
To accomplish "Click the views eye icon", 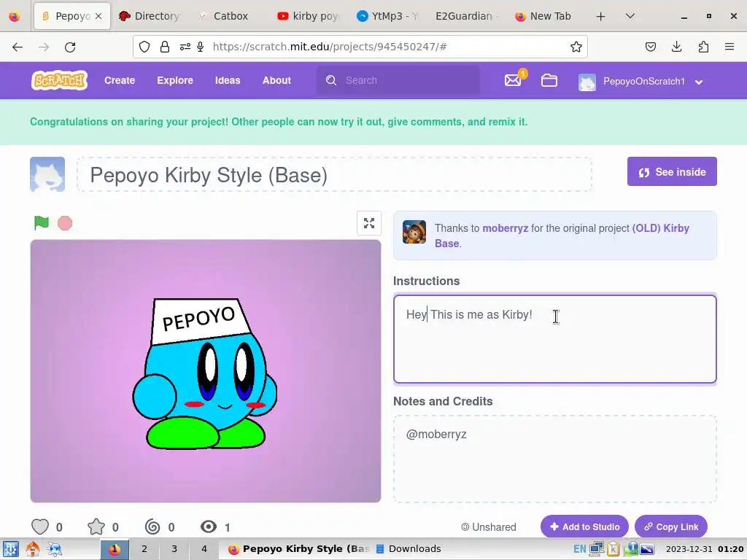I will click(209, 526).
